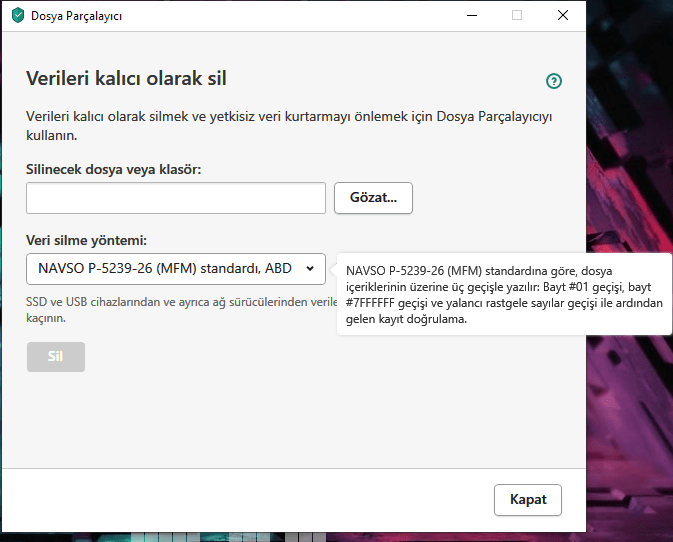Close the Dosya Parçalayıcı window
This screenshot has width=673, height=542.
coord(563,15)
